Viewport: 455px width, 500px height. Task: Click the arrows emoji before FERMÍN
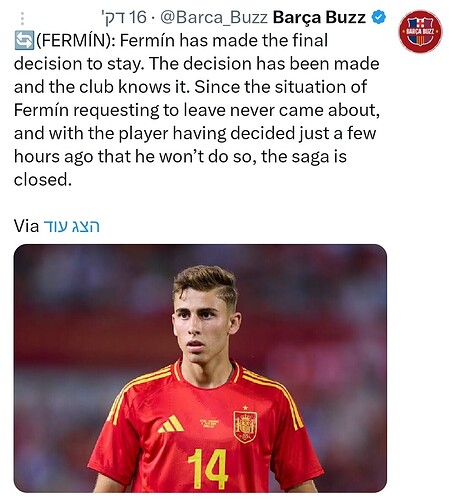coord(24,40)
